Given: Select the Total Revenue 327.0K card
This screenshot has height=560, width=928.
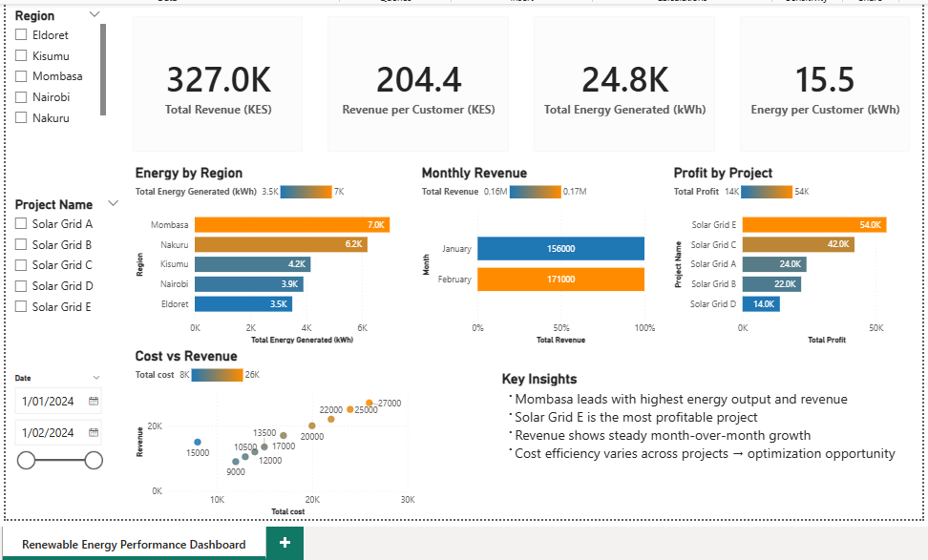Looking at the screenshot, I should (x=218, y=83).
